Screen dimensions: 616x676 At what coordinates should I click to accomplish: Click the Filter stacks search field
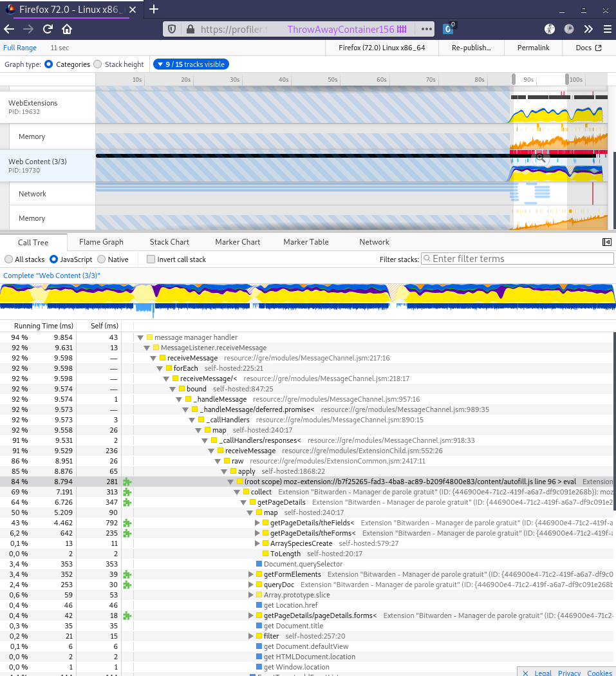pos(518,259)
